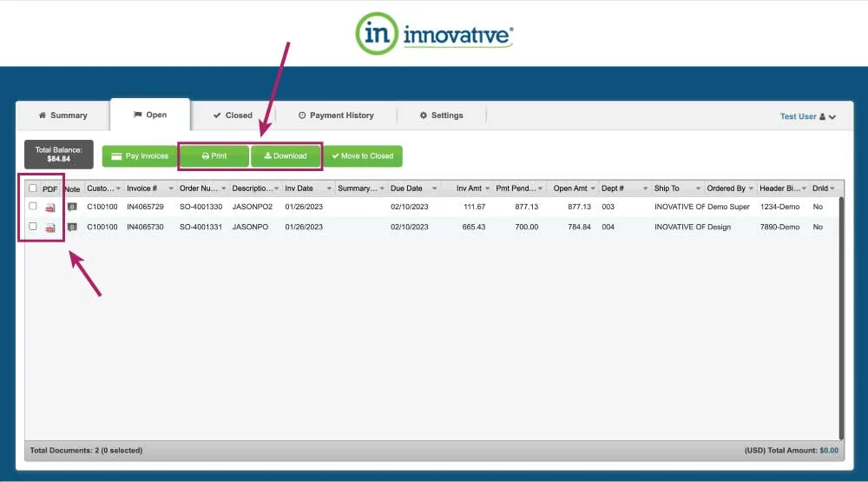Screen dimensions: 868x482
Task: Open PDF icon for invoice IN4065729
Action: tap(50, 208)
